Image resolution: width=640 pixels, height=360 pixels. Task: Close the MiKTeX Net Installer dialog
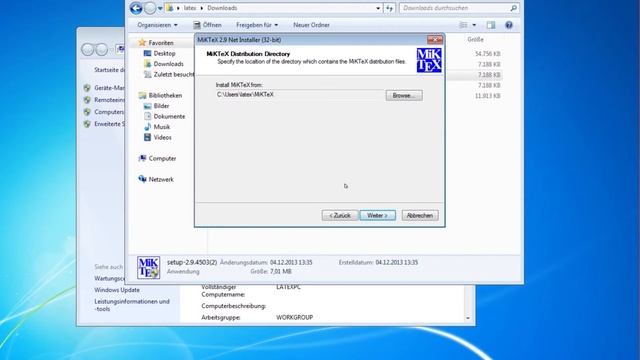435,40
